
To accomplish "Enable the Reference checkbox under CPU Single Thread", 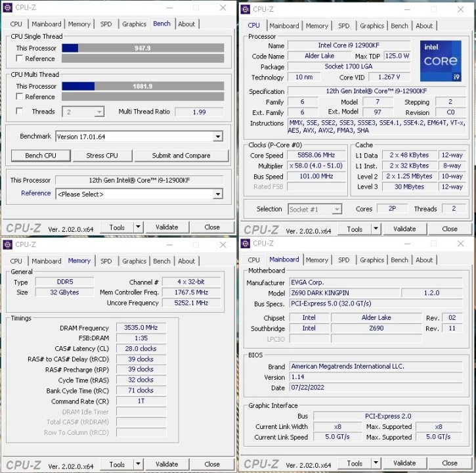I will [20, 59].
